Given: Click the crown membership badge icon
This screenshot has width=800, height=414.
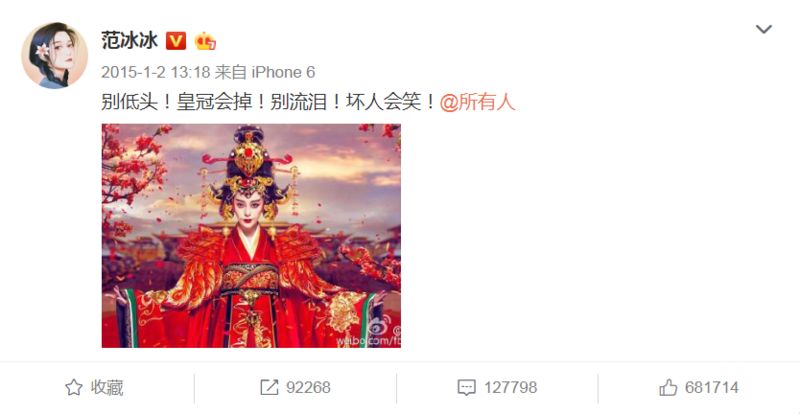Looking at the screenshot, I should [x=205, y=41].
